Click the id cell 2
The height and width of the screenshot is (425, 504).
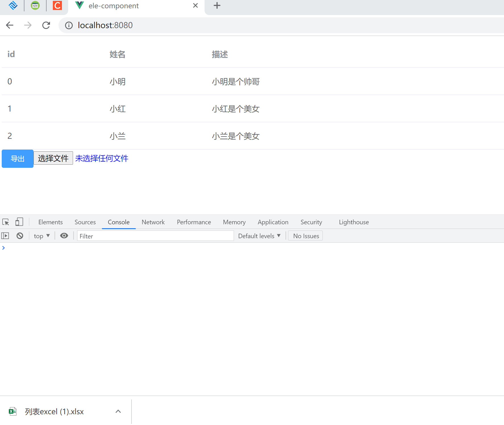[x=10, y=136]
